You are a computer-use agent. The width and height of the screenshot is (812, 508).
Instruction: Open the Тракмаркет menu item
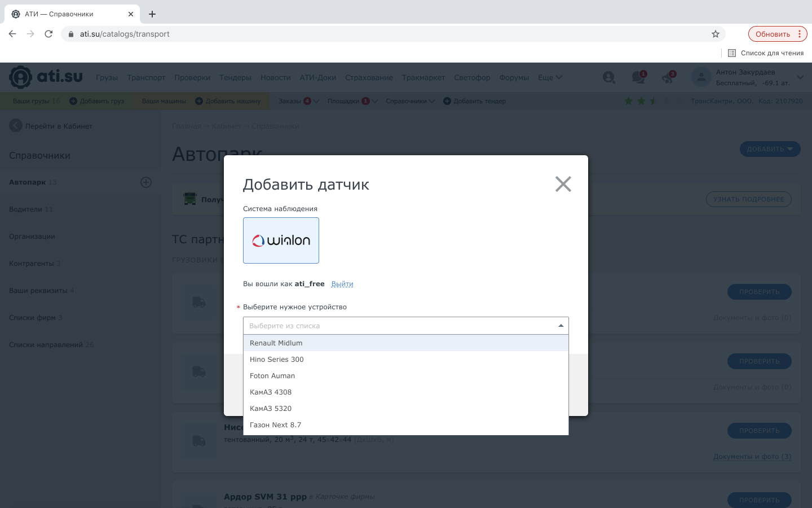(423, 78)
